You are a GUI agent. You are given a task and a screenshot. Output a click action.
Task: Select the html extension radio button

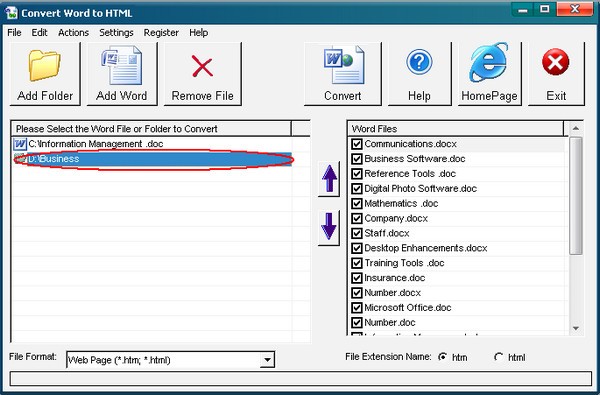tap(498, 357)
